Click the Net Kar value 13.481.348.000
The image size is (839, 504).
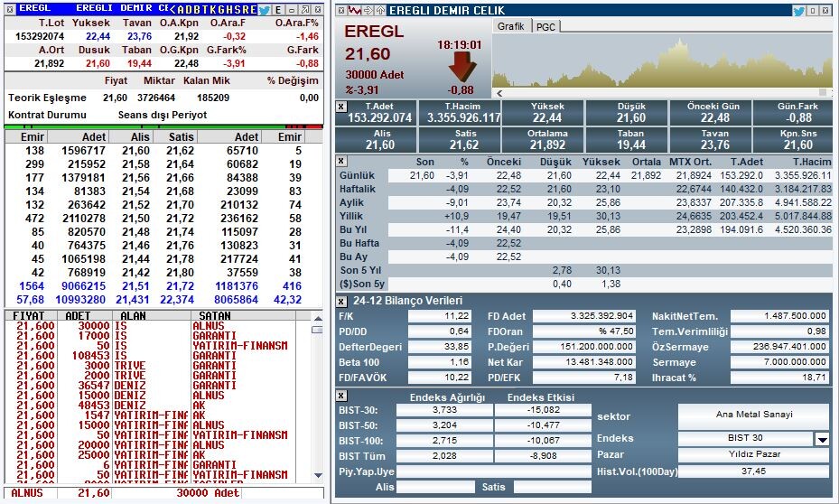(x=583, y=362)
